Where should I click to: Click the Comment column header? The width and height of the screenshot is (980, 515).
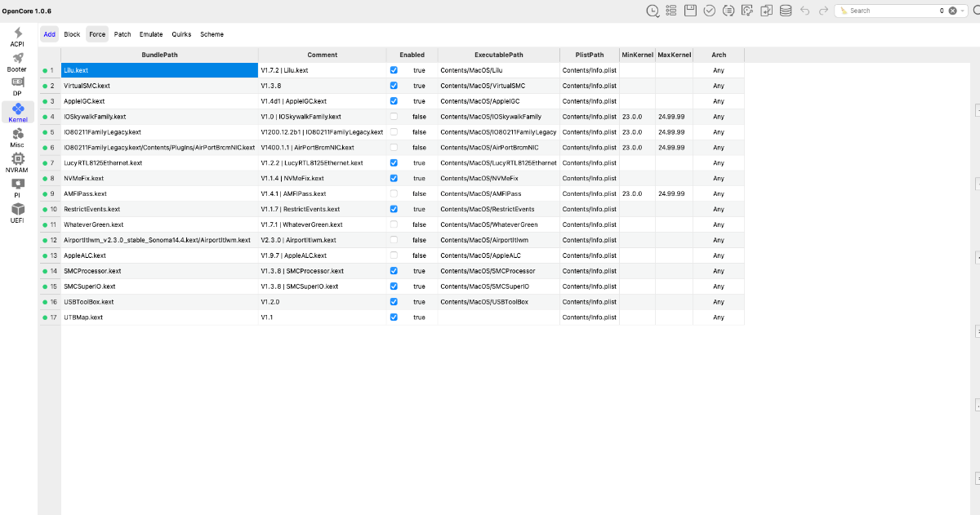(x=323, y=55)
